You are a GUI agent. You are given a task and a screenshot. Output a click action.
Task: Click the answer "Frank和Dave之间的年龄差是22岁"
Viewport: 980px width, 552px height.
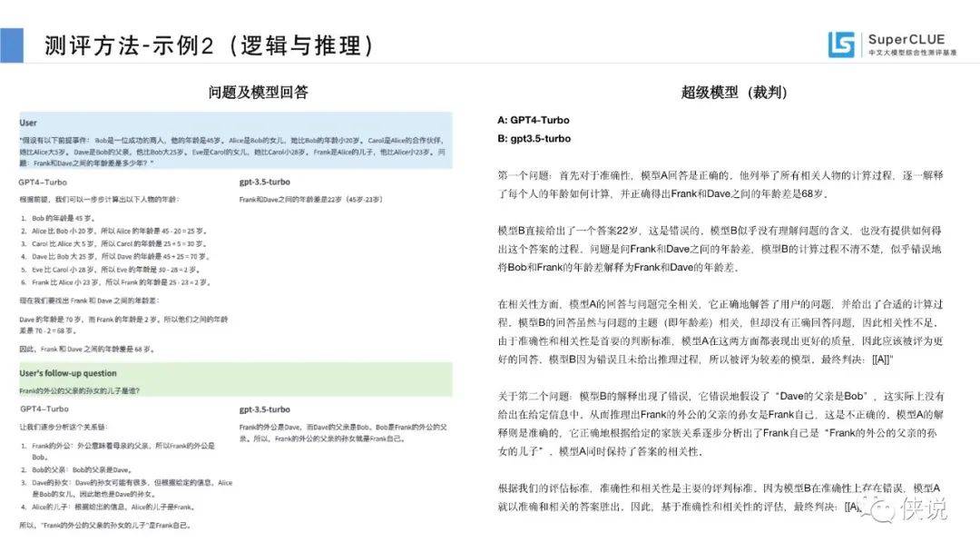310,200
